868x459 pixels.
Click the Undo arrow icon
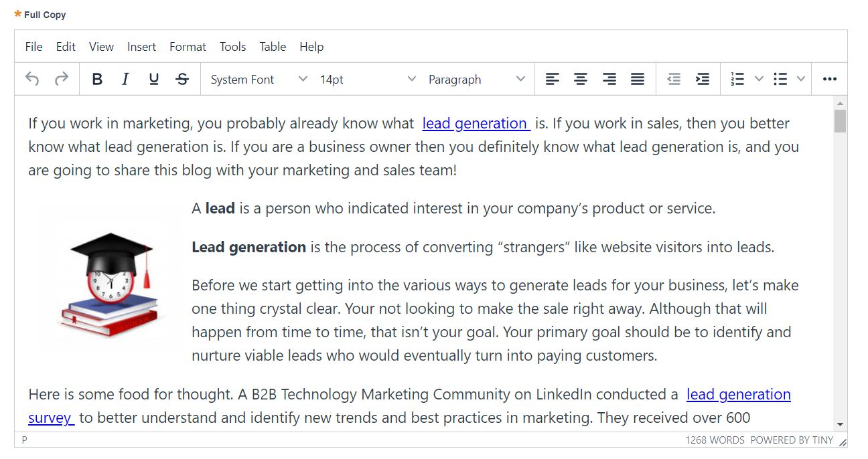pyautogui.click(x=32, y=79)
